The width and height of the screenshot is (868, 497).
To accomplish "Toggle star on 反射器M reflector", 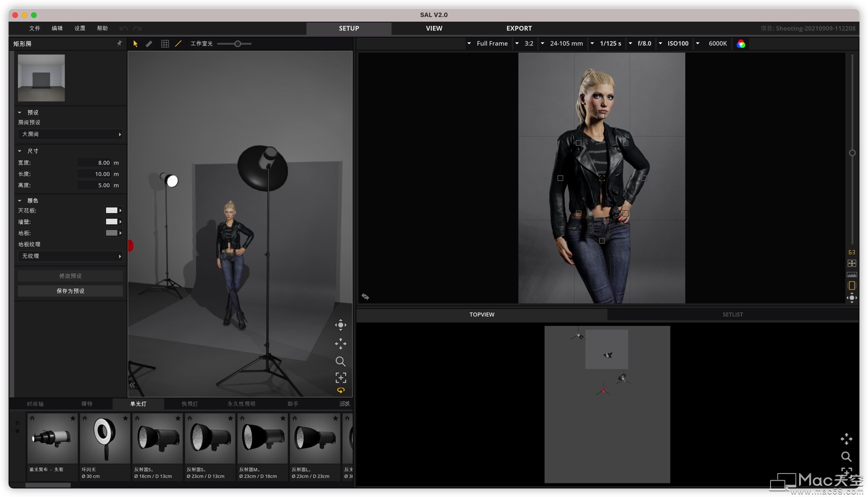I will coord(283,418).
